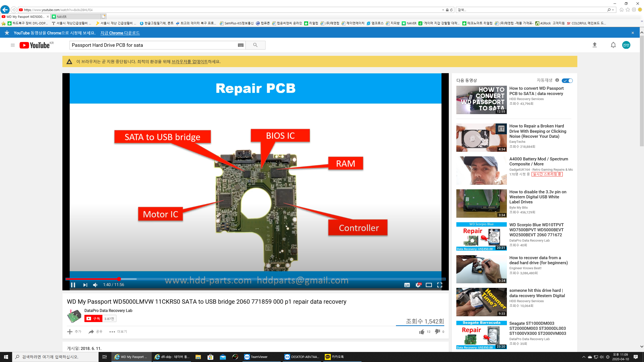Open on-screen keyboard in search box
Image resolution: width=644 pixels, height=362 pixels.
pos(241,45)
